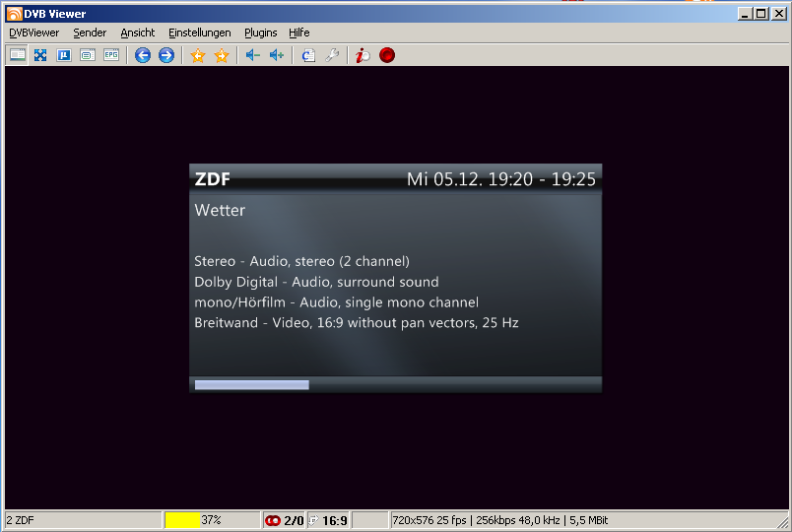Click the 'Wetter' programme title
This screenshot has width=792, height=532.
click(220, 210)
